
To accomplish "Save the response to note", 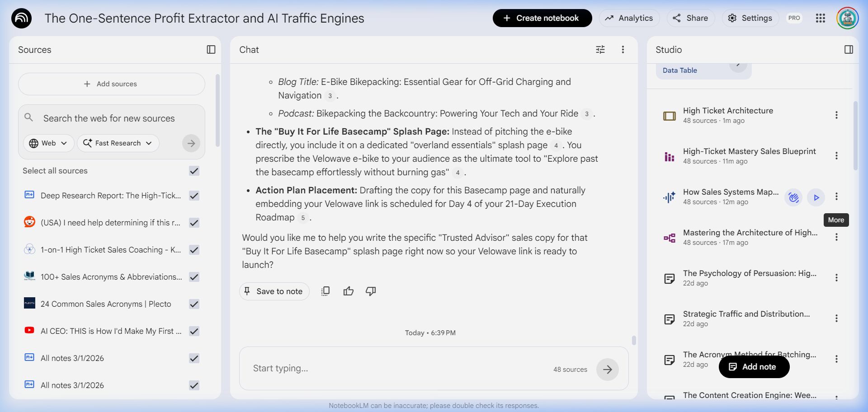I will (274, 291).
